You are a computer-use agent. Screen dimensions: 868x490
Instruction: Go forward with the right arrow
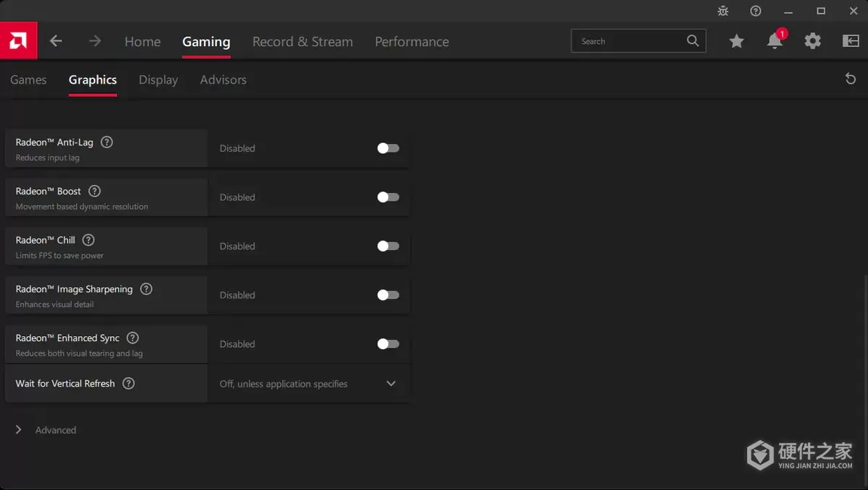coord(95,41)
